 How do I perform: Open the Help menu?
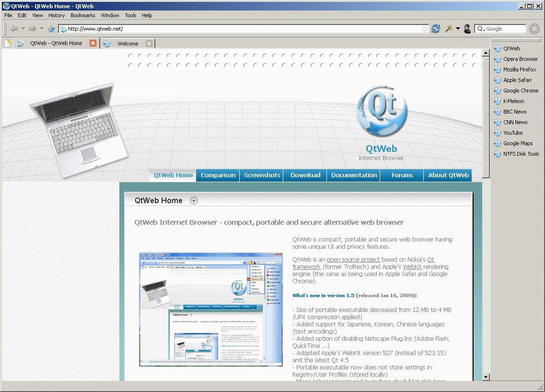click(x=147, y=15)
